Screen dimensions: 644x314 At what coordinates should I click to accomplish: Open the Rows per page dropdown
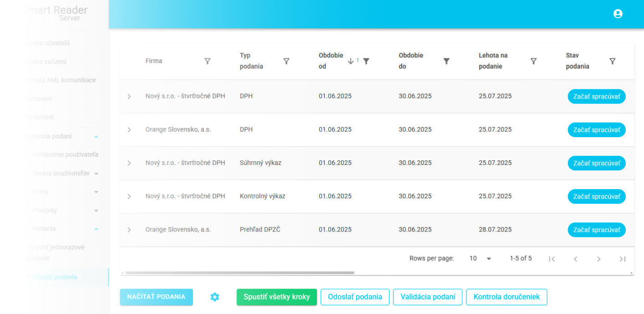[x=480, y=258]
